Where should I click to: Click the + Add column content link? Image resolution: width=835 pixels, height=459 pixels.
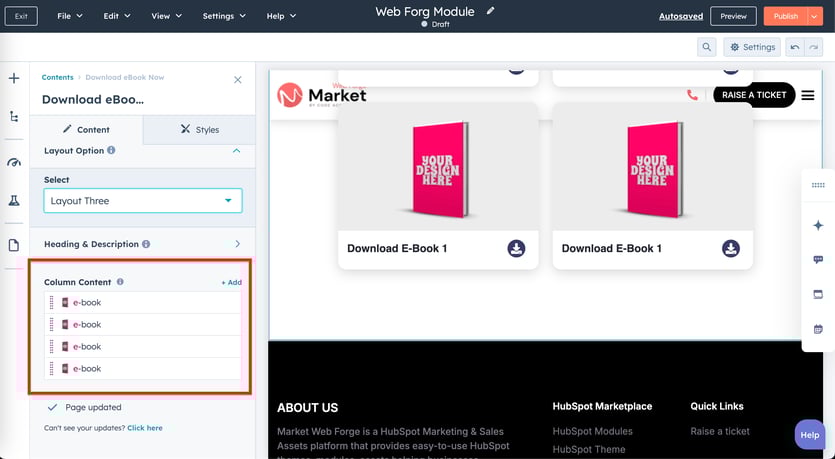point(231,283)
